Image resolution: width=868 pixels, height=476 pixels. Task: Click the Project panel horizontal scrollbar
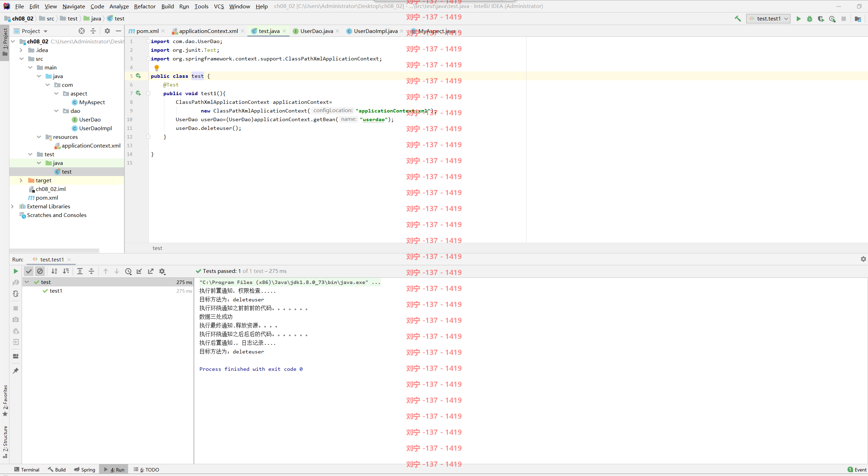54,250
